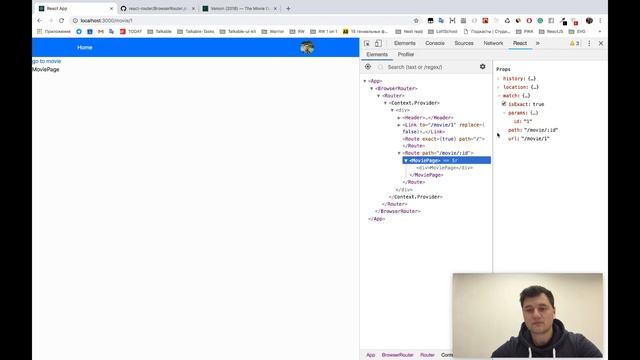Expand the history prop

click(498, 78)
